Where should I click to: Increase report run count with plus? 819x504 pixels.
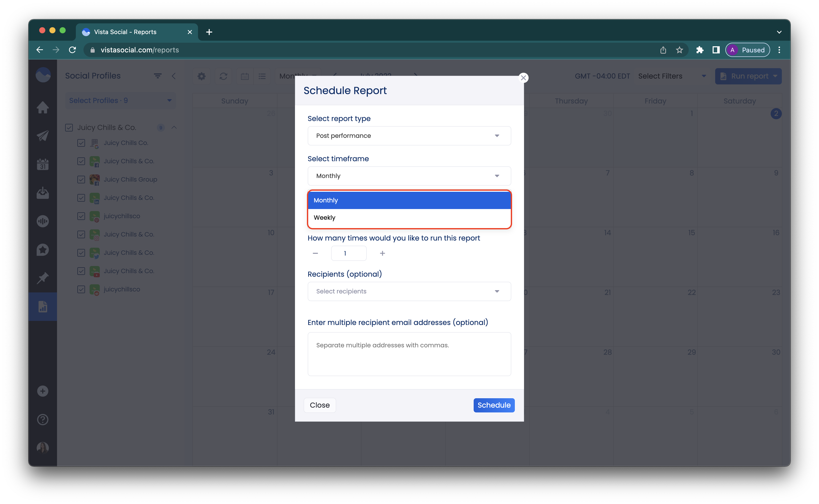[x=382, y=253]
